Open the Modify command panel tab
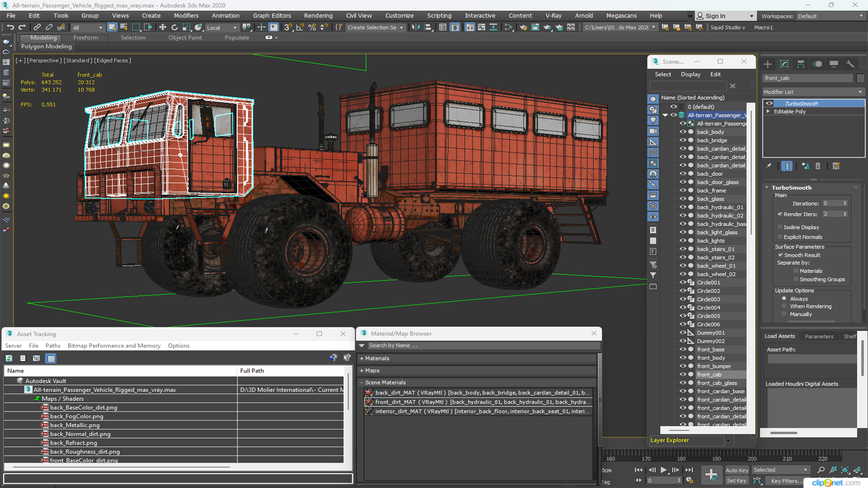The width and height of the screenshot is (868, 488). click(784, 64)
